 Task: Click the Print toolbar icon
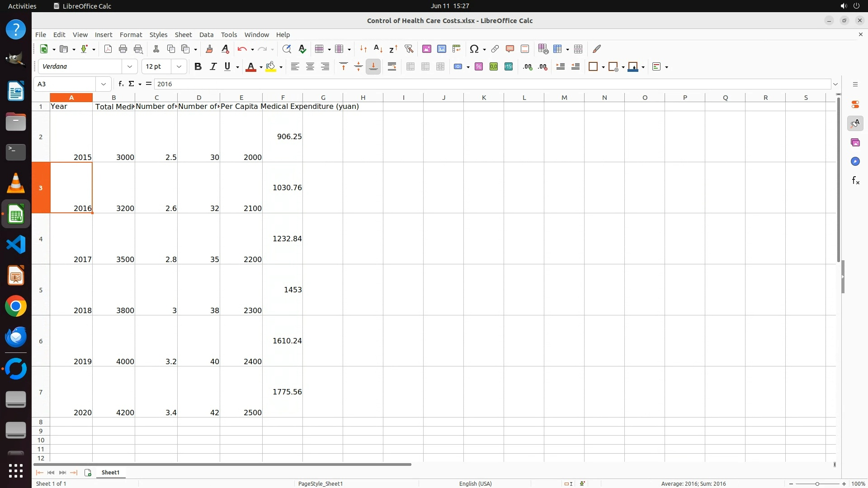tap(123, 49)
